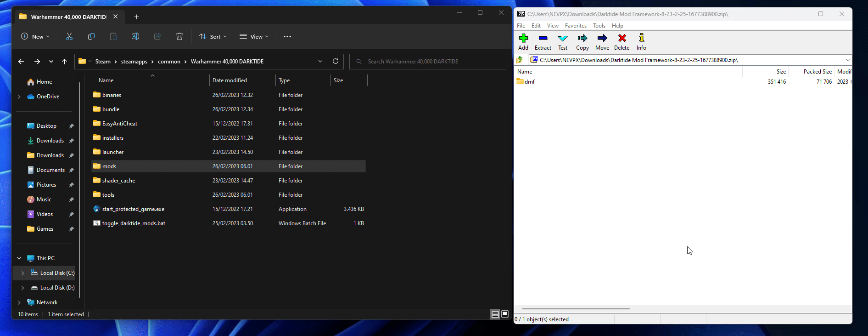Image resolution: width=868 pixels, height=336 pixels.
Task: Click the 7-Zip Add button
Action: tap(523, 41)
